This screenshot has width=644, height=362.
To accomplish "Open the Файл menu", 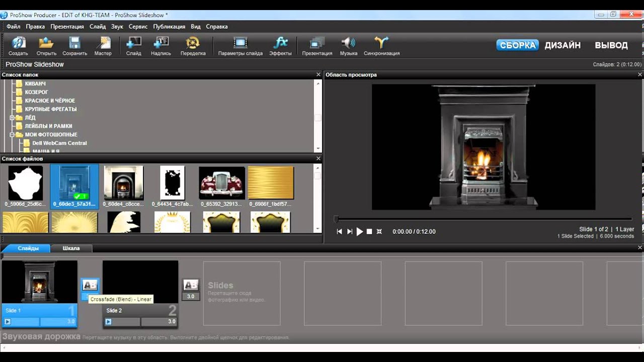I will 14,27.
